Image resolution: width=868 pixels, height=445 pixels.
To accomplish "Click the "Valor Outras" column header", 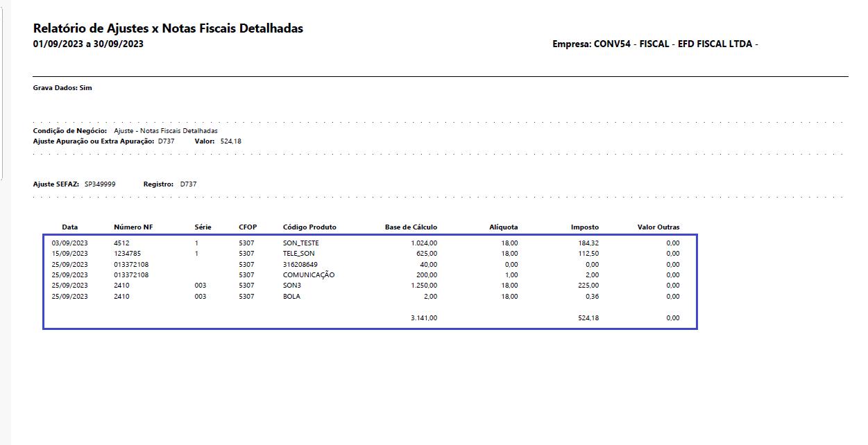I will (658, 227).
